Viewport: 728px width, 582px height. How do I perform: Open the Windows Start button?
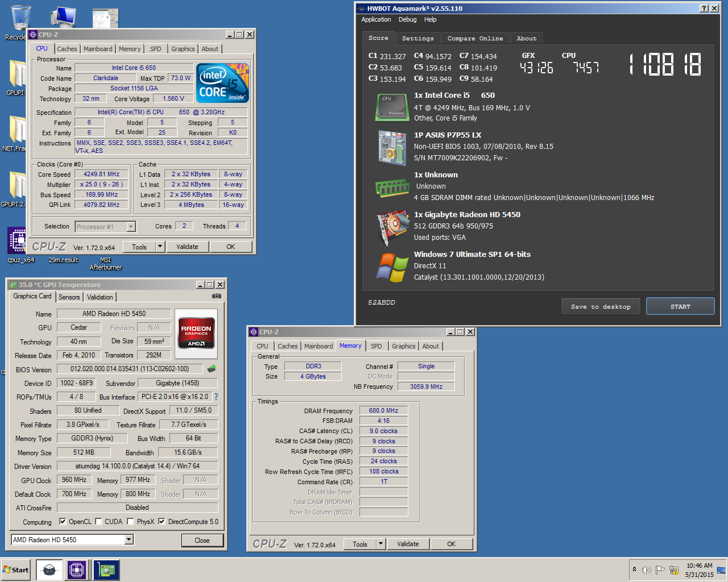point(16,569)
